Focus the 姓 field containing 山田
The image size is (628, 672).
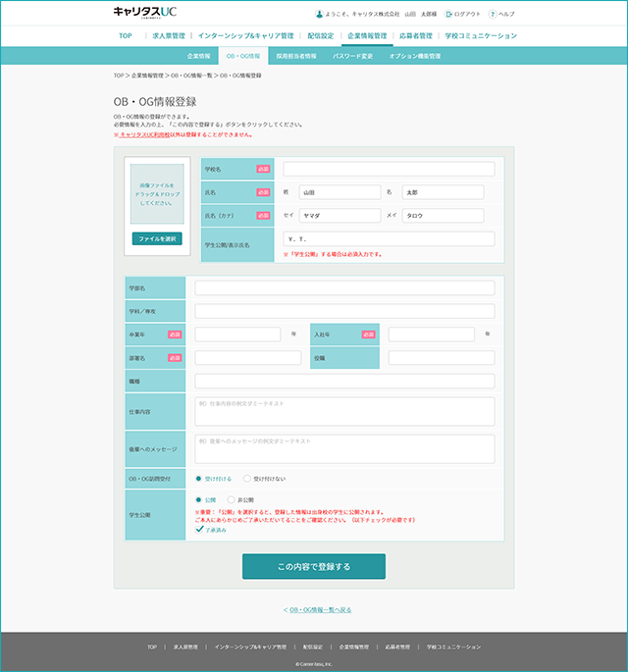[x=340, y=192]
